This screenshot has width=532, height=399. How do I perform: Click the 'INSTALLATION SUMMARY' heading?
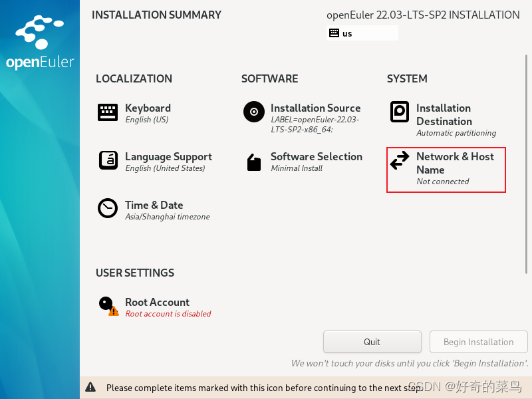pyautogui.click(x=156, y=15)
